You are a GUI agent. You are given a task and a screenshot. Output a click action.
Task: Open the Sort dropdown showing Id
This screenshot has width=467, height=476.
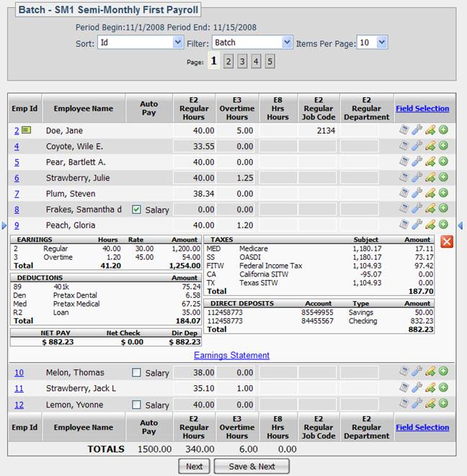(141, 42)
